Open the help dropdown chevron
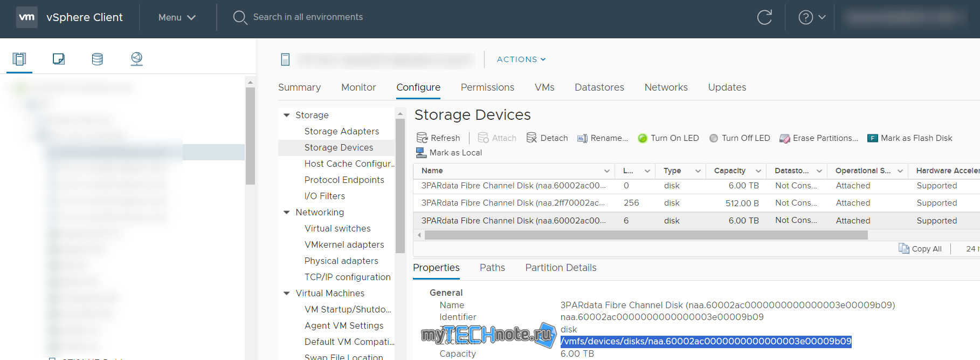Screen dimensions: 980x360 pyautogui.click(x=822, y=17)
